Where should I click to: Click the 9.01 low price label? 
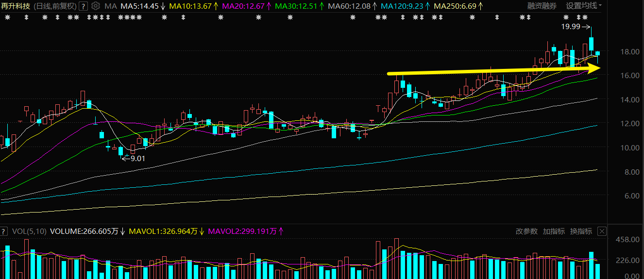tap(138, 158)
